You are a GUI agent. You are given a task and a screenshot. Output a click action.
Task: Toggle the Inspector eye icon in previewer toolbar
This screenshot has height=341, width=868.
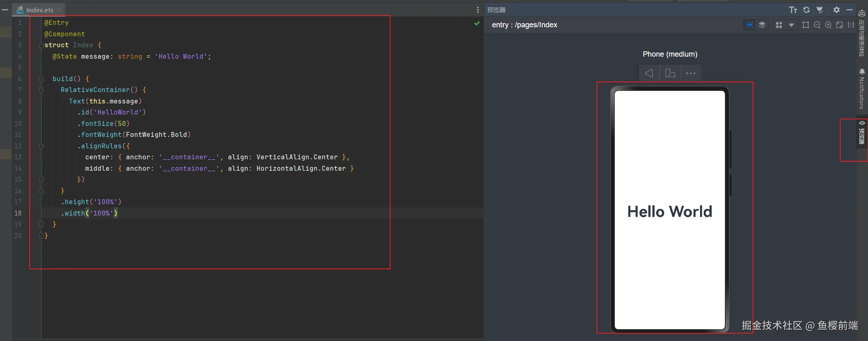(750, 25)
